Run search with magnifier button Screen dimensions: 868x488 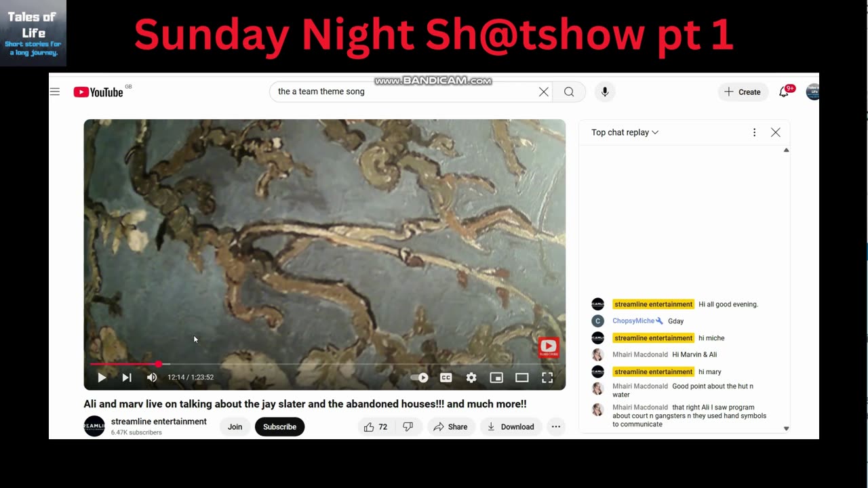pos(569,91)
